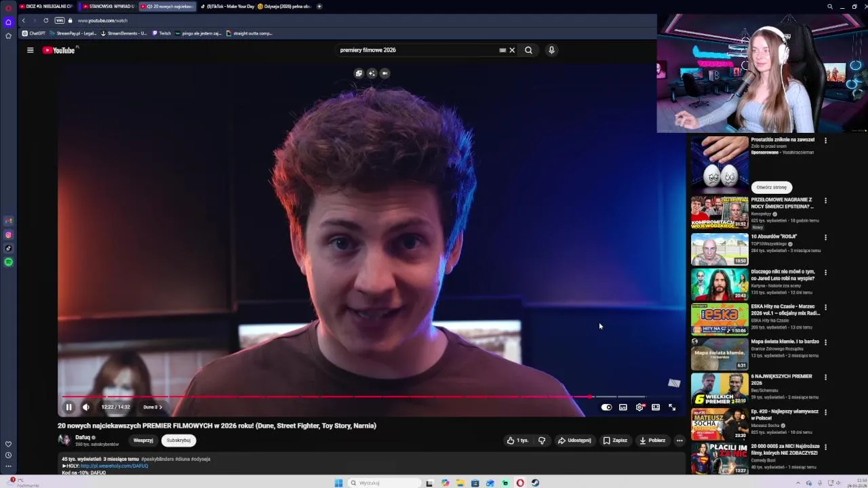This screenshot has height=488, width=868.
Task: Open options for ESKA Hity na Czasie video
Action: tap(825, 307)
